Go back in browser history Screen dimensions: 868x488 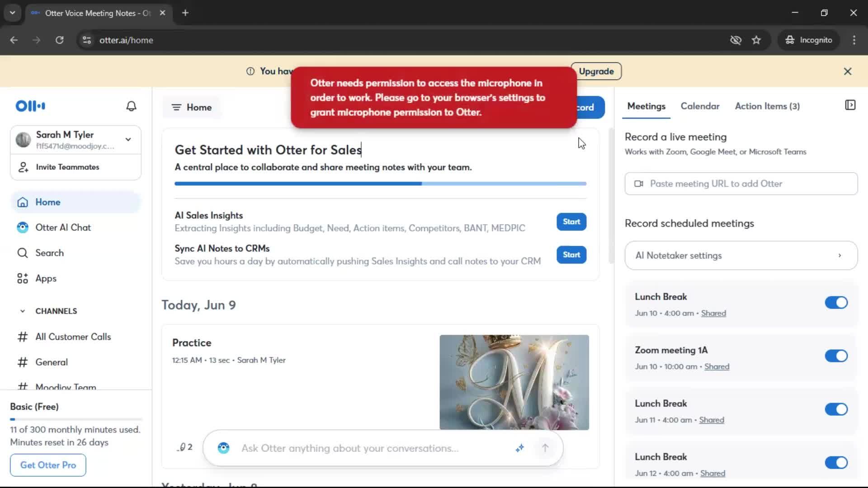click(x=14, y=40)
